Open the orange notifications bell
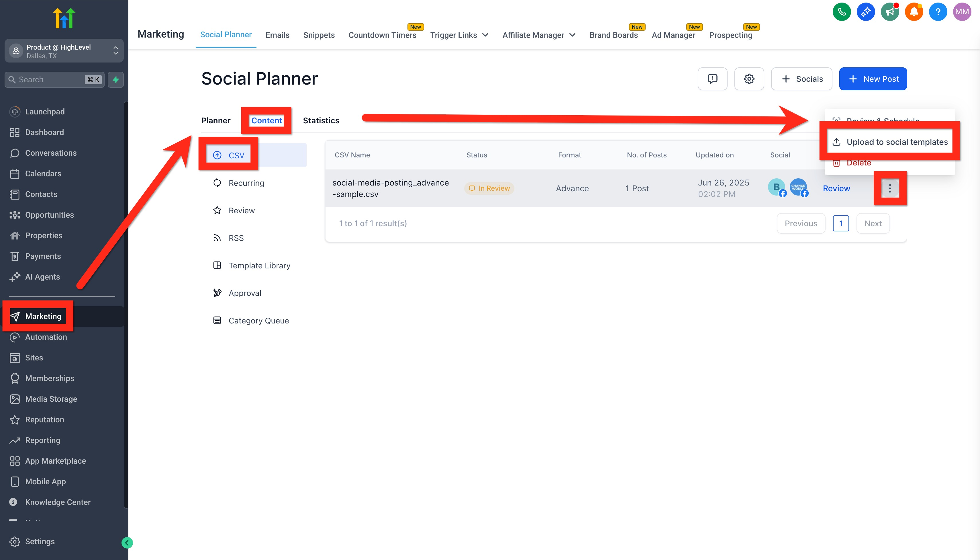Viewport: 980px width, 560px height. 914,12
